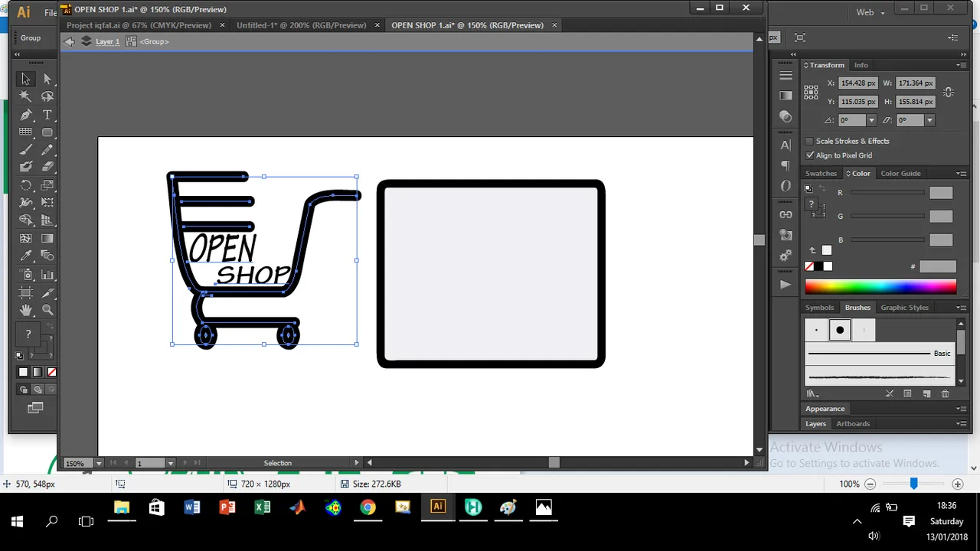980x551 pixels.
Task: Open the Character panel icon
Action: pyautogui.click(x=786, y=145)
